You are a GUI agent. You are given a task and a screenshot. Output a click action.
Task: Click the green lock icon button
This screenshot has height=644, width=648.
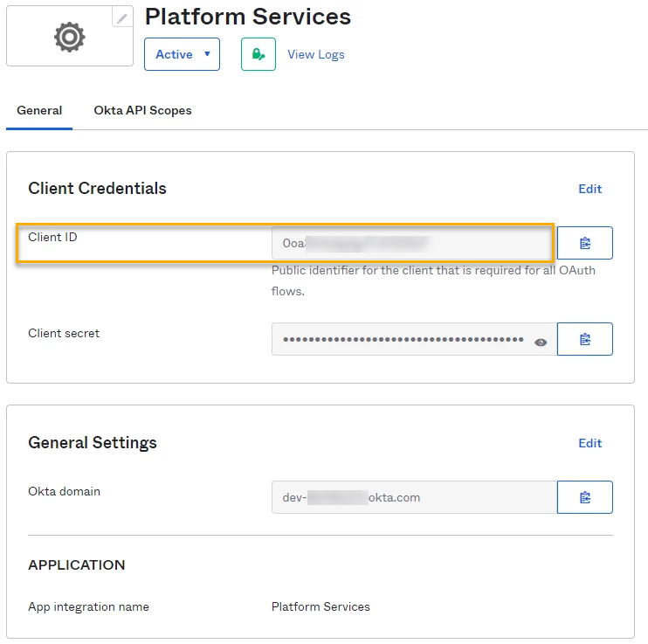click(259, 54)
